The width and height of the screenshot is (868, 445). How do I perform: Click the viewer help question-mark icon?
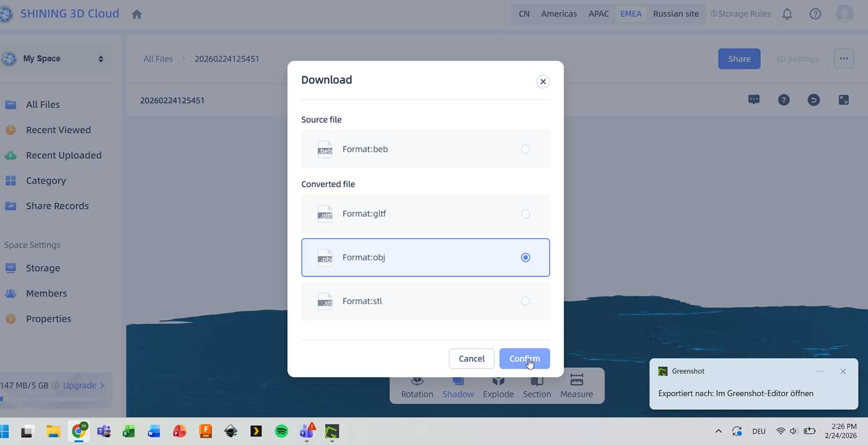(x=784, y=100)
